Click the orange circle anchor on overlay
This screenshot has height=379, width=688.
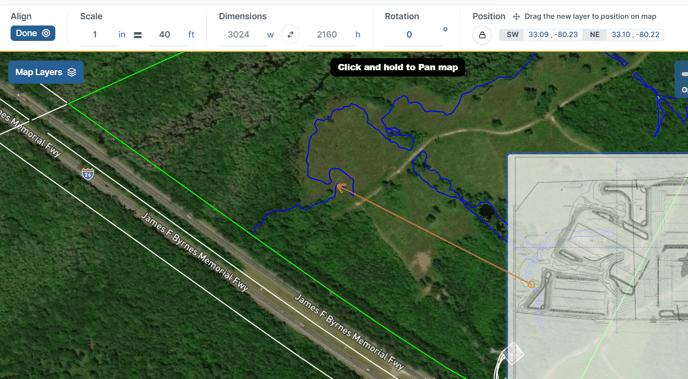pos(531,284)
